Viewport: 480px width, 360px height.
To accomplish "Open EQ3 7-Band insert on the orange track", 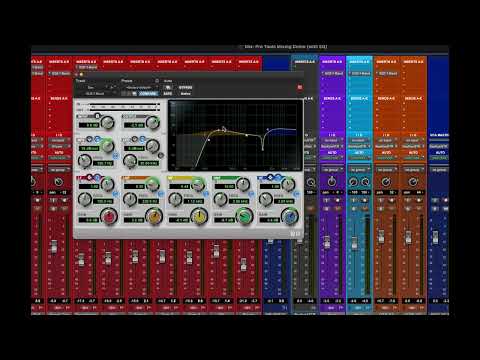I will (387, 73).
